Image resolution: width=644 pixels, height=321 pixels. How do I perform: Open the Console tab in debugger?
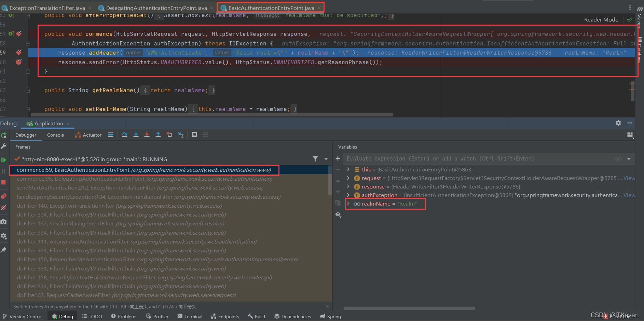[x=55, y=135]
